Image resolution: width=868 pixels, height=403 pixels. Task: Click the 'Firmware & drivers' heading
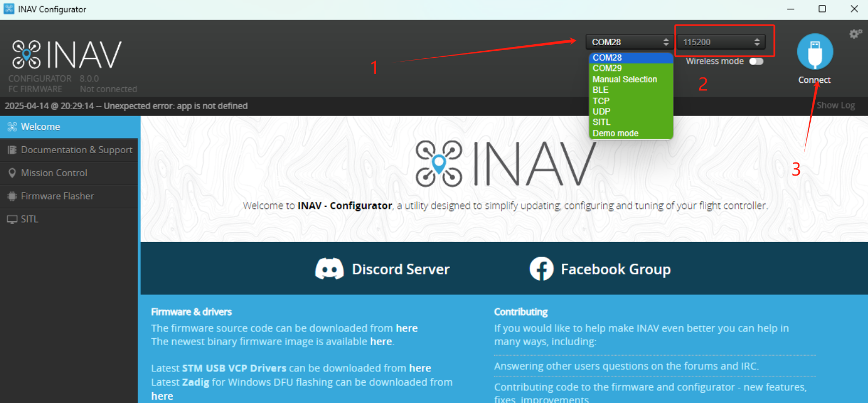(x=191, y=312)
